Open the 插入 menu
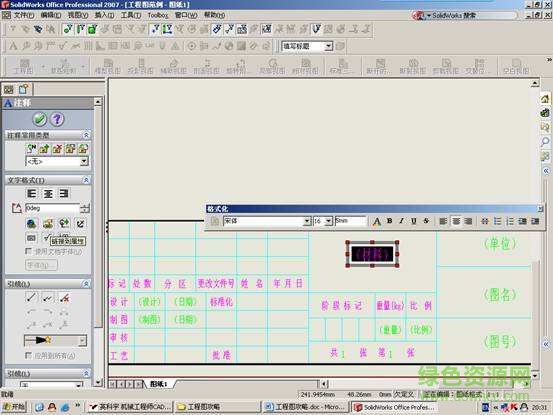This screenshot has height=415, width=553. tap(104, 15)
